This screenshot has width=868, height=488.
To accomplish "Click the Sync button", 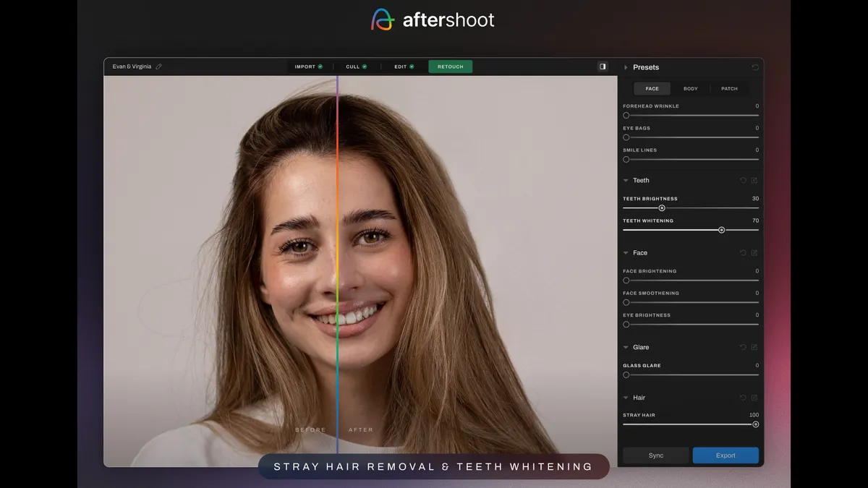I will coord(656,455).
